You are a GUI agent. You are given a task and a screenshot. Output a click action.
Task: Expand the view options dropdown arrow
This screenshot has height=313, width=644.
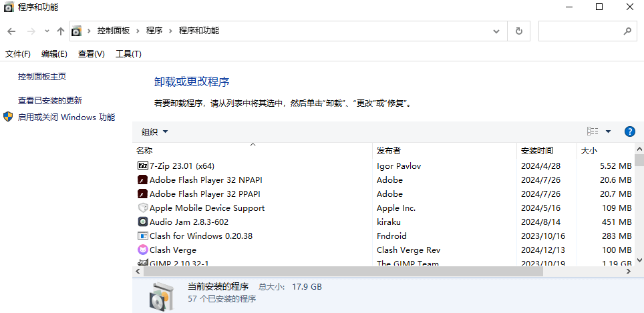608,131
